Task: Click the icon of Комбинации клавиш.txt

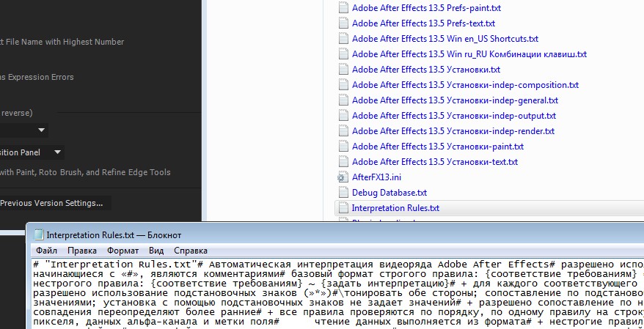Action: click(x=343, y=54)
